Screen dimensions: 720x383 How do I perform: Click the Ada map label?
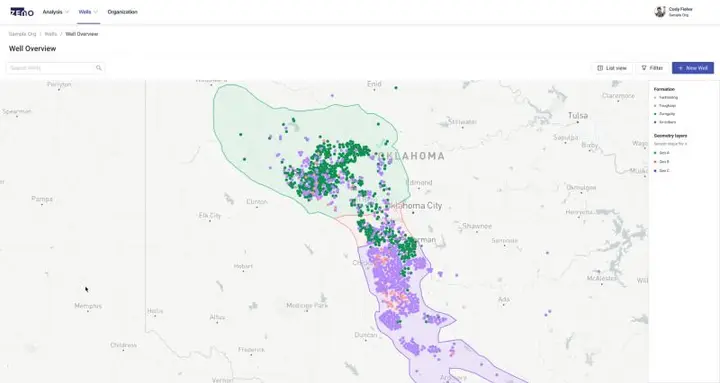point(504,299)
